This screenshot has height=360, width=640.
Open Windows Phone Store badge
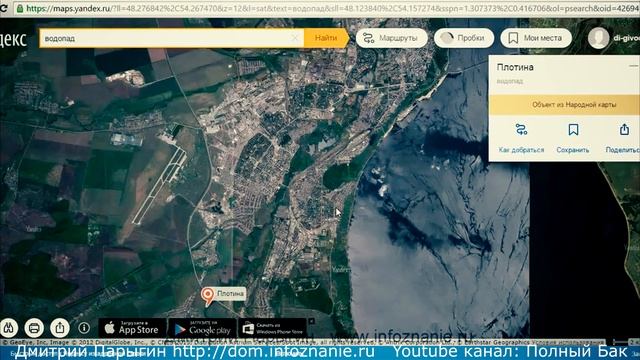273,328
